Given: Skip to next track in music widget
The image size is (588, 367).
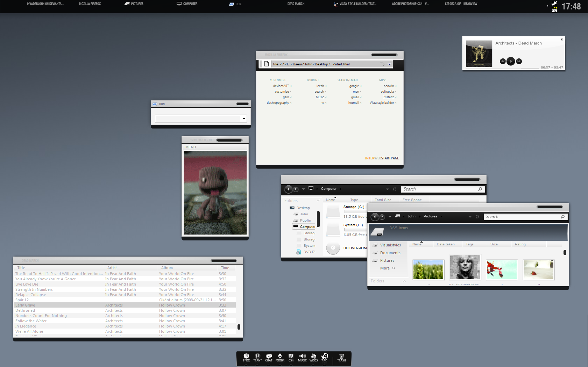Looking at the screenshot, I should tap(519, 61).
